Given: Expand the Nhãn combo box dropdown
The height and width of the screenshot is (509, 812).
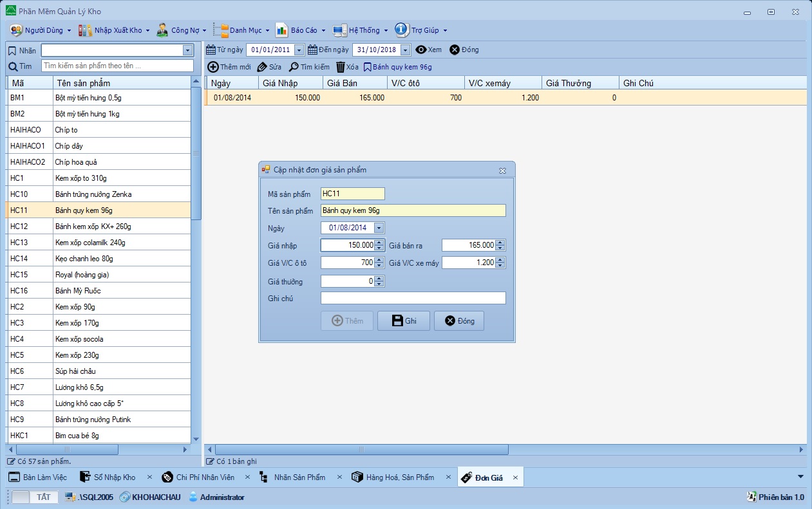Looking at the screenshot, I should [187, 50].
